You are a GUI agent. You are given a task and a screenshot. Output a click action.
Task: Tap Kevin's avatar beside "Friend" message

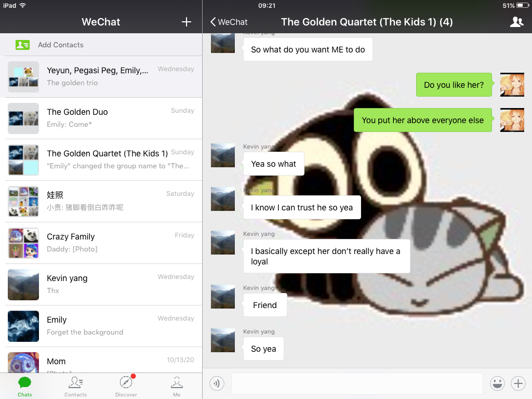pyautogui.click(x=222, y=297)
